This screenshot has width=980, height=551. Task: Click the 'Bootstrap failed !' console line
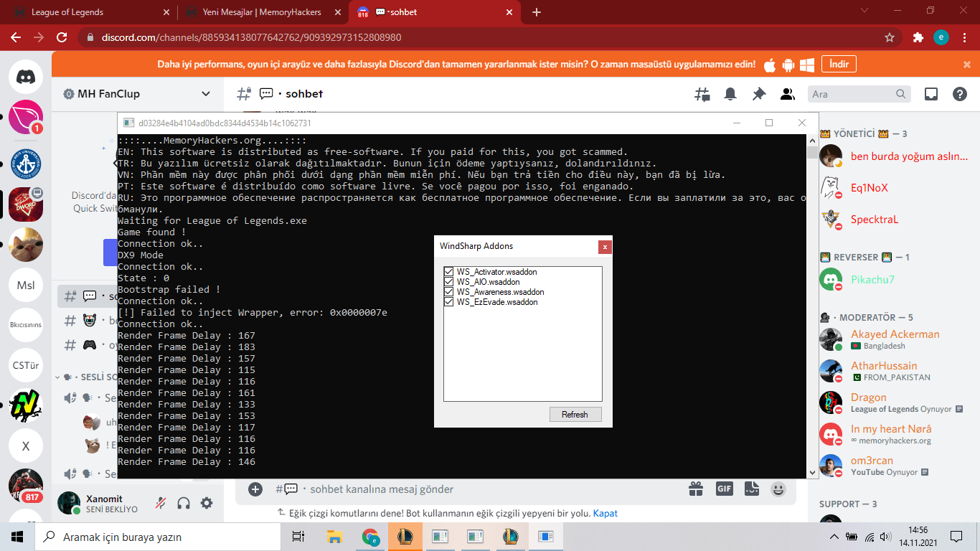point(169,290)
